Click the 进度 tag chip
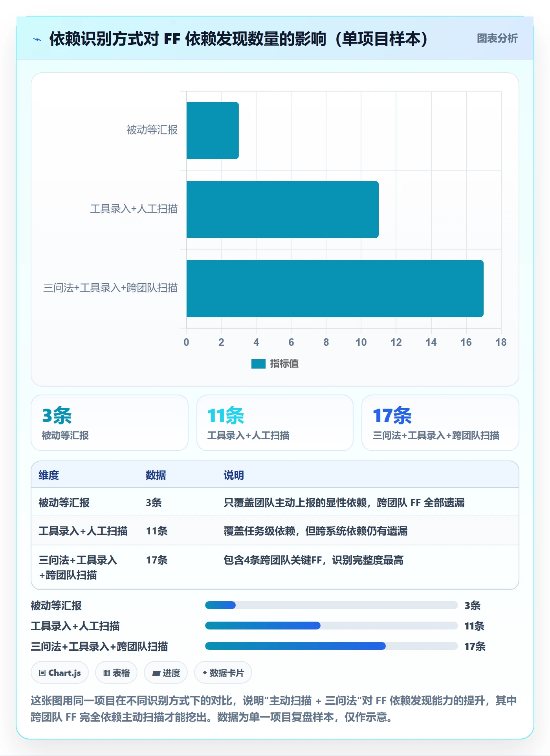Viewport: 550px width, 756px height. click(166, 673)
